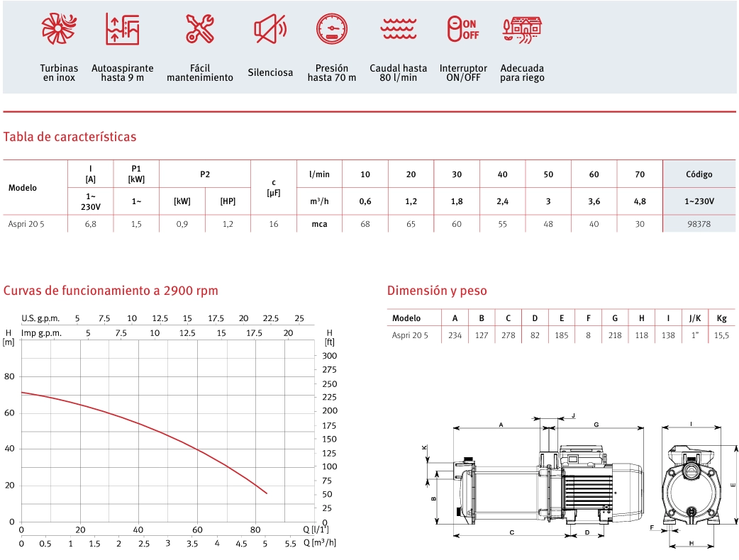Click the mca value 55
This screenshot has height=560, width=739.
502,224
